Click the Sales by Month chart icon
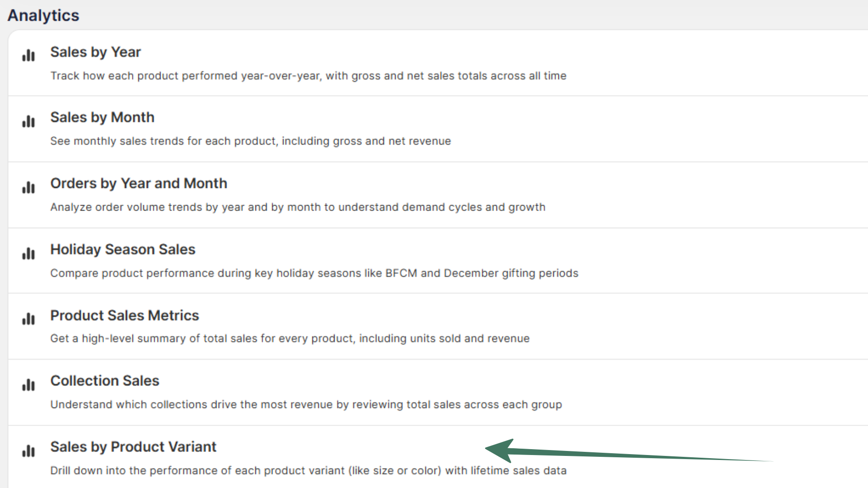Image resolution: width=868 pixels, height=488 pixels. [x=28, y=121]
